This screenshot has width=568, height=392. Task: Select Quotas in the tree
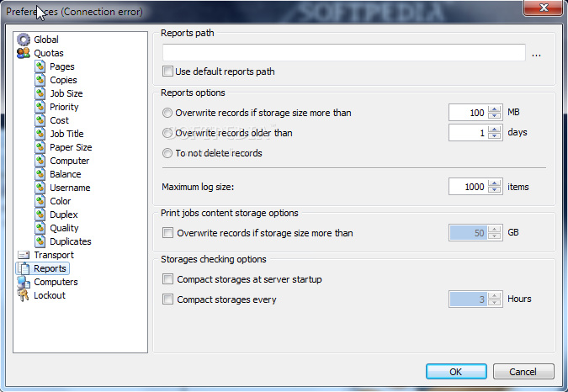pos(49,53)
